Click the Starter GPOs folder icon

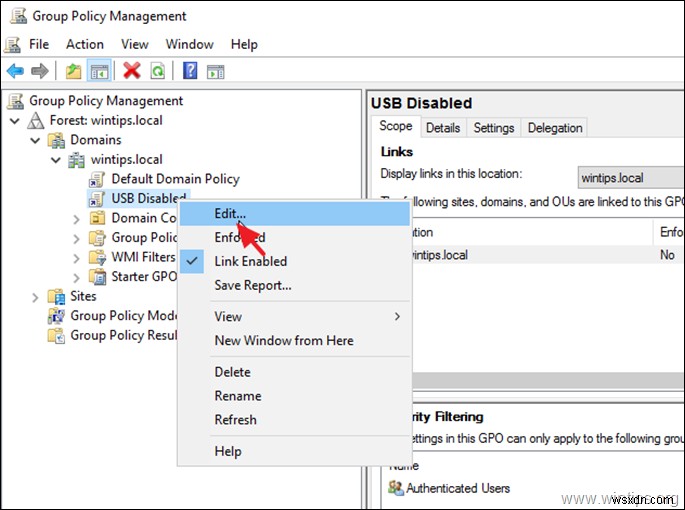click(x=97, y=277)
